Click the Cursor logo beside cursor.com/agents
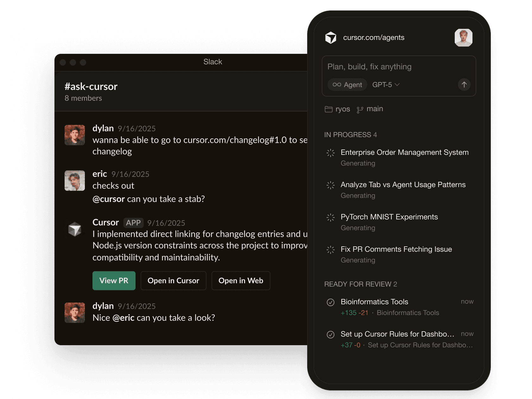532x399 pixels. coord(331,38)
